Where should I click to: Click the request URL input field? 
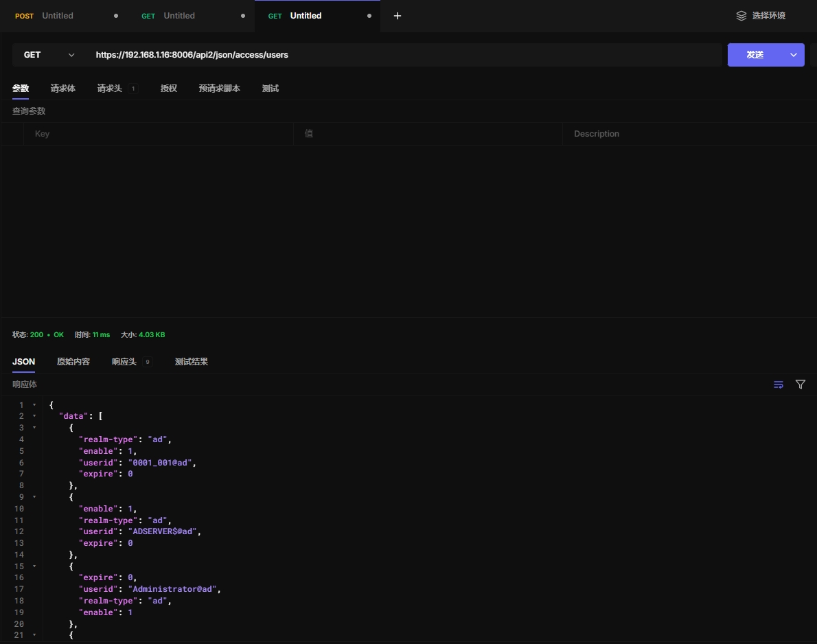click(x=405, y=55)
